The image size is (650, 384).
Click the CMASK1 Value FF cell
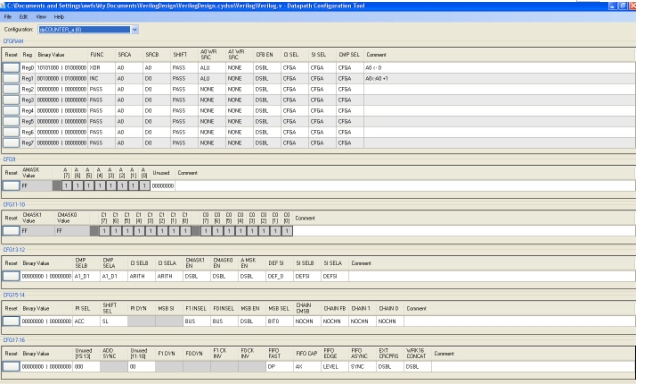[37, 231]
